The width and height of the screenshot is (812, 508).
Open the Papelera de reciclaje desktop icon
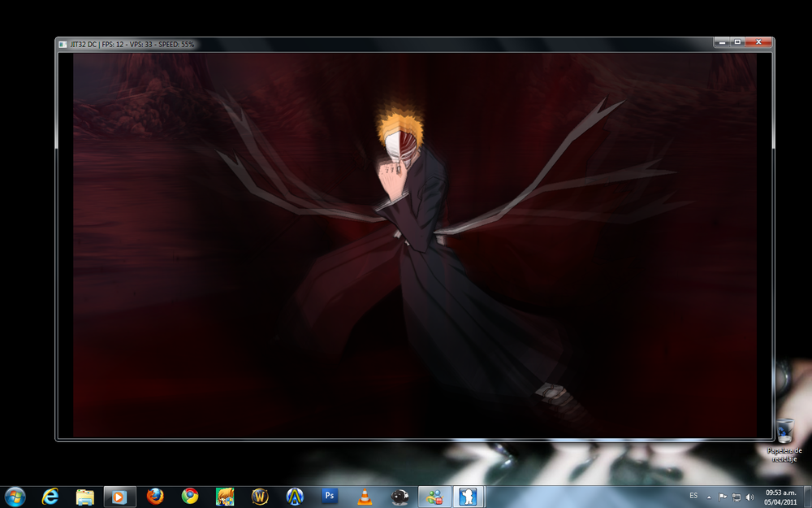pyautogui.click(x=784, y=440)
